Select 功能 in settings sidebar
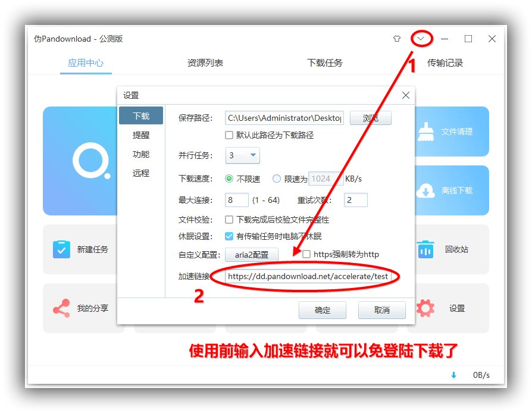This screenshot has height=413, width=532. click(141, 154)
